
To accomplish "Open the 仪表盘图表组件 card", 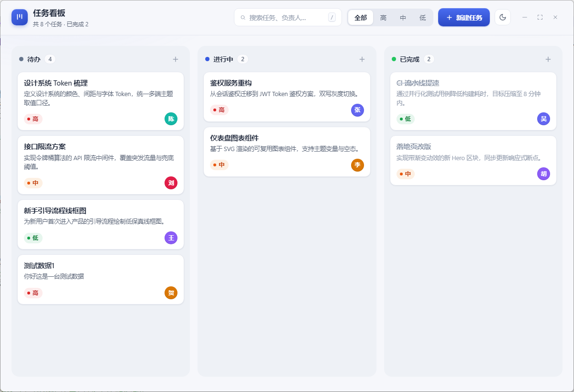I will pos(287,152).
